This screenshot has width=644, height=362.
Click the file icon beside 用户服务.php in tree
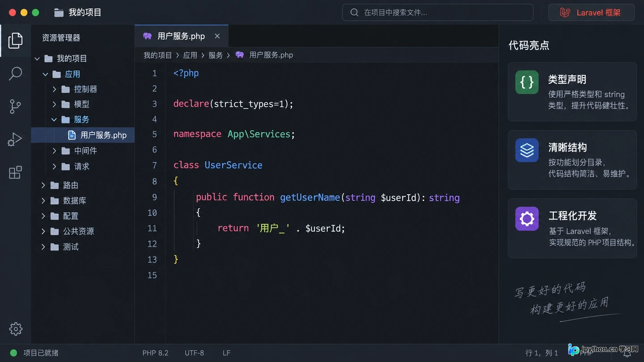click(x=72, y=135)
